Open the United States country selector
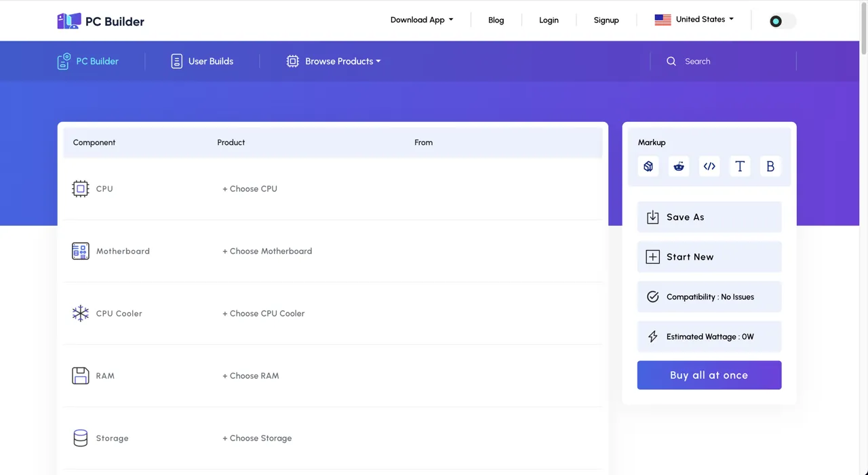 (694, 20)
